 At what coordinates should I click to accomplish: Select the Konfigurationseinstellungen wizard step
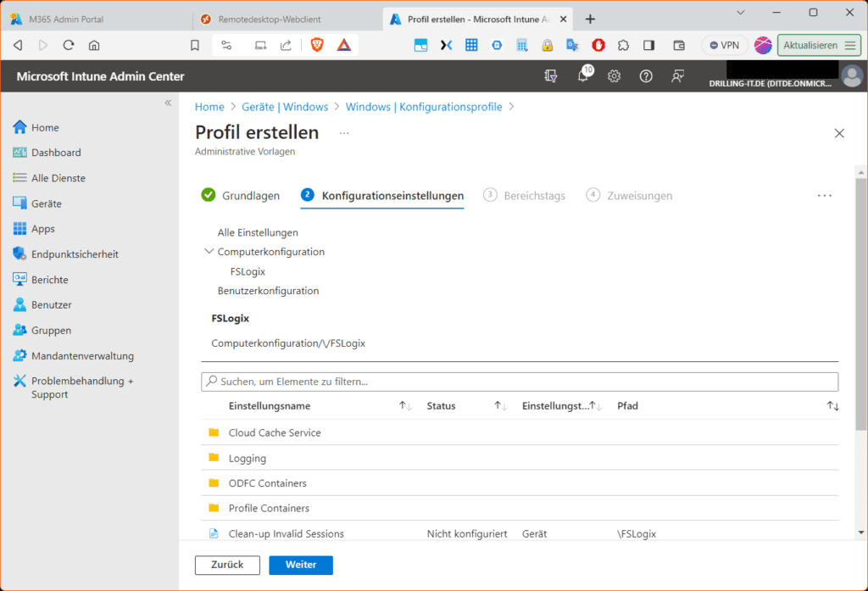382,196
